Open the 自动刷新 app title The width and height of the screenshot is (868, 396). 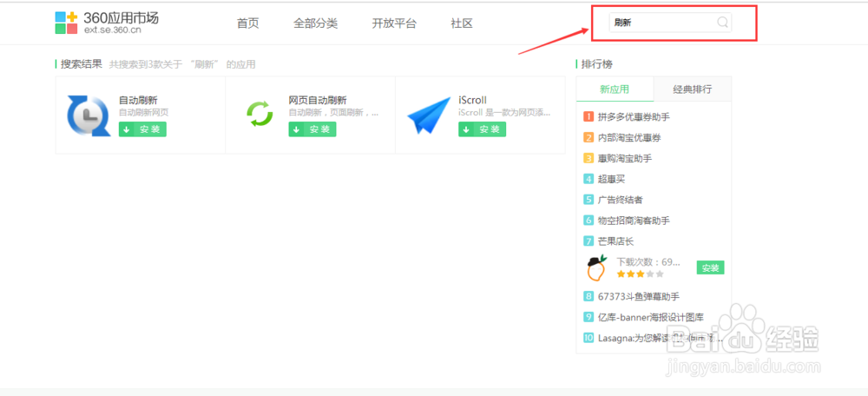coord(138,100)
